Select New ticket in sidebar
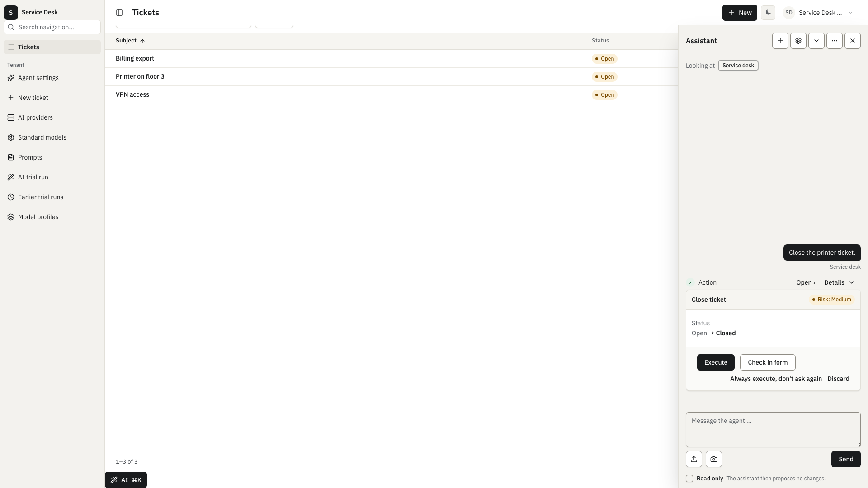This screenshot has height=488, width=868. [52, 98]
